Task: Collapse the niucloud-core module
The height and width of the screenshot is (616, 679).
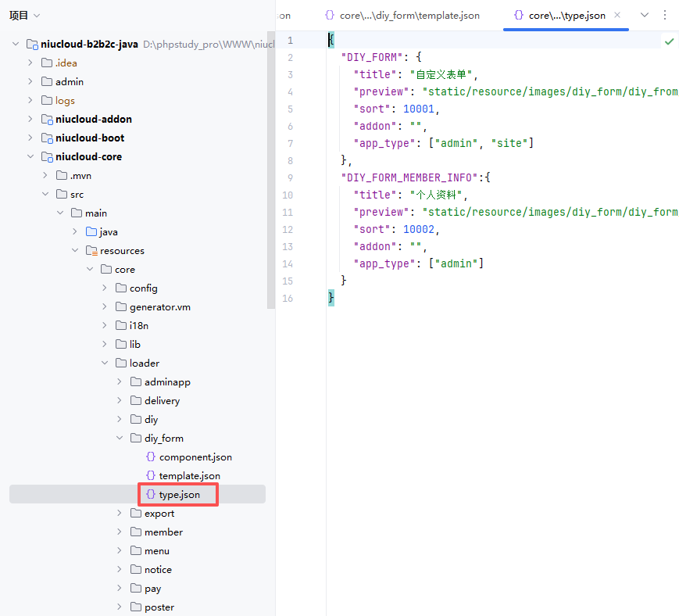Action: click(x=30, y=157)
